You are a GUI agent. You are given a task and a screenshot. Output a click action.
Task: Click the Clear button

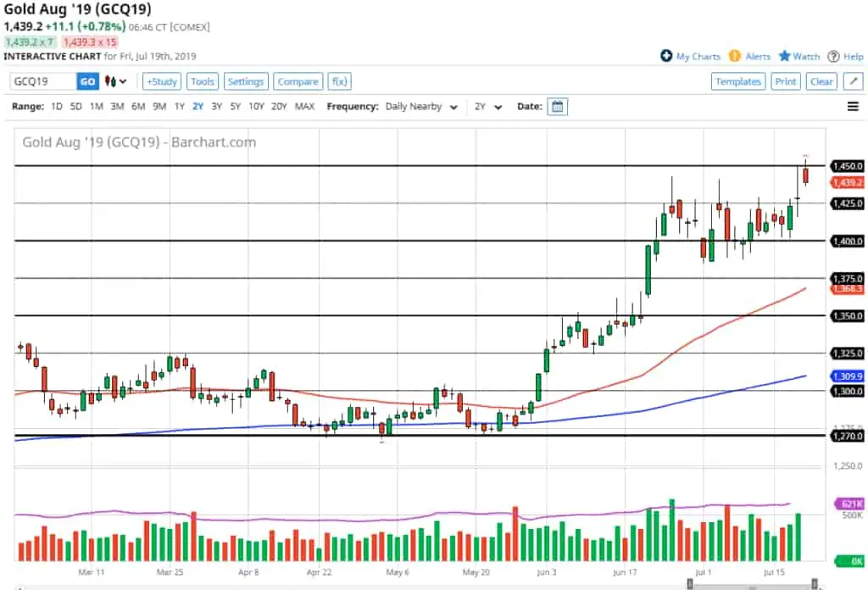point(820,81)
